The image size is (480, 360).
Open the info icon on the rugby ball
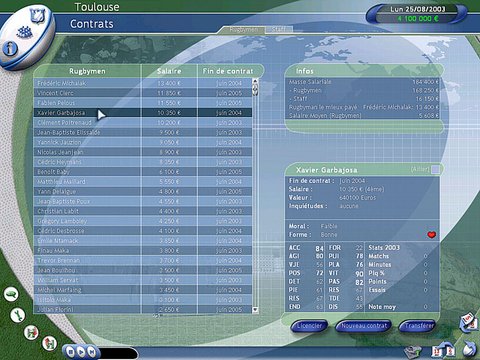click(x=10, y=49)
